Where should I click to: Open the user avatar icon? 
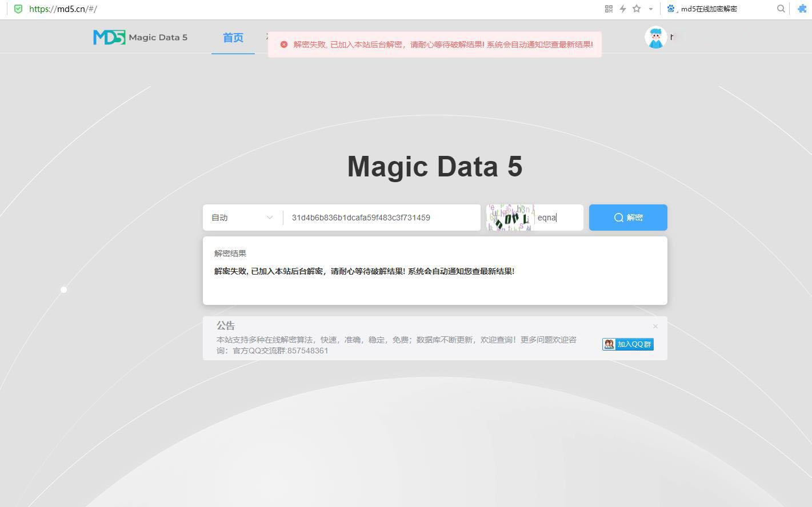pos(655,37)
